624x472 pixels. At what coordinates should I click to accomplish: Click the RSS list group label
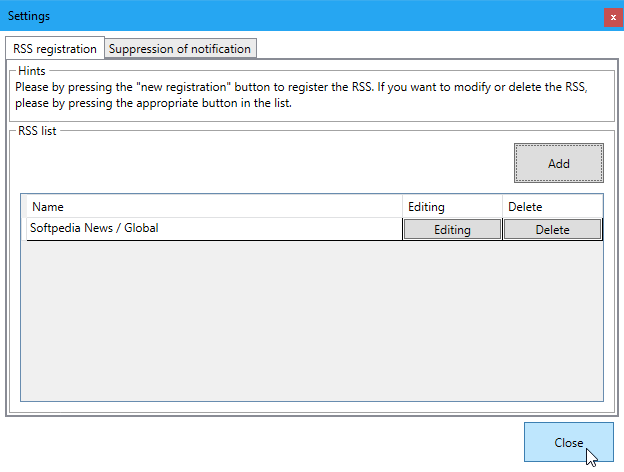point(37,130)
